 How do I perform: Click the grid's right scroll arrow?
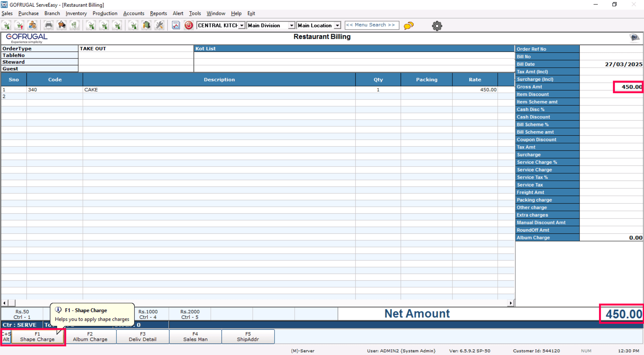(510, 303)
